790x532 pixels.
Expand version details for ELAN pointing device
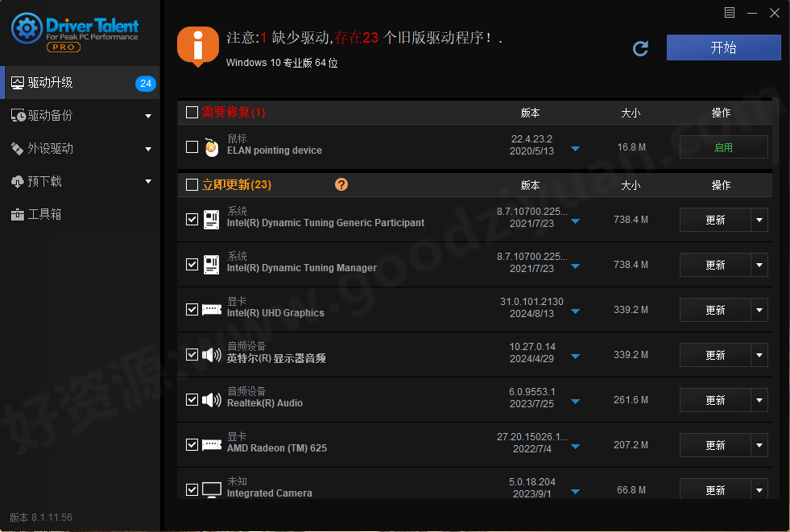[x=574, y=149]
